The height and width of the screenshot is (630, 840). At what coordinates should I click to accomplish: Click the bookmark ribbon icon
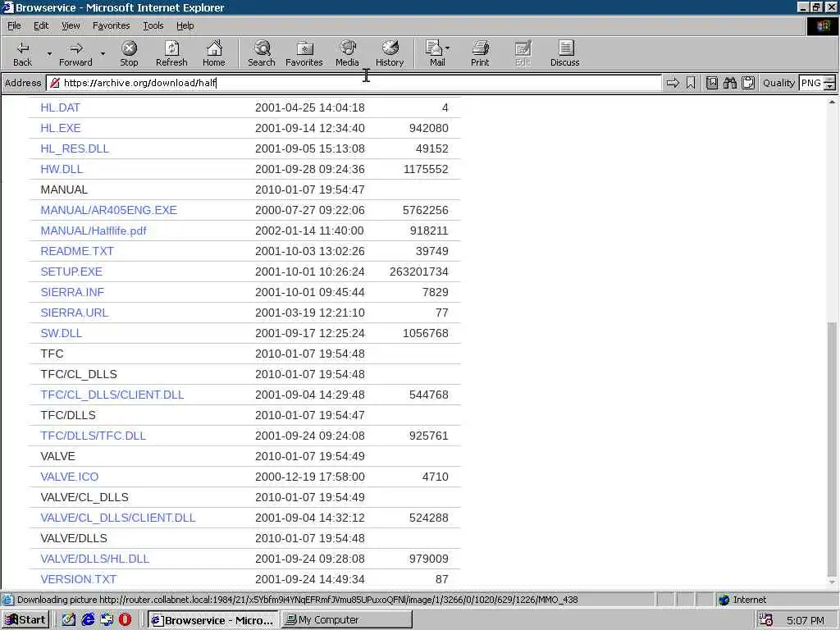click(691, 83)
